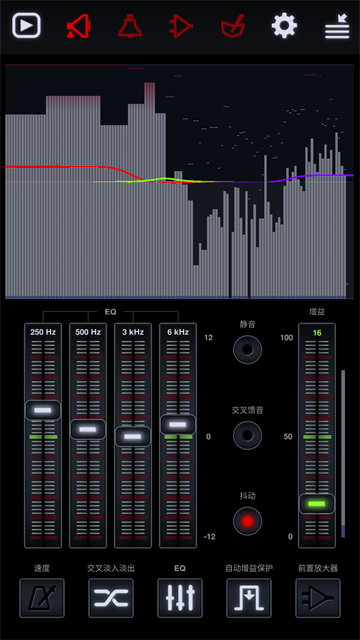Image resolution: width=360 pixels, height=640 pixels.
Task: Select the red speaker icon in top bar
Action: click(78, 26)
